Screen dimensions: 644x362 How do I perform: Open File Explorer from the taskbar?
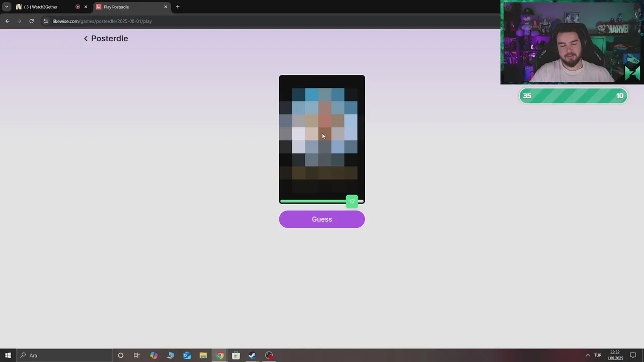click(x=203, y=355)
